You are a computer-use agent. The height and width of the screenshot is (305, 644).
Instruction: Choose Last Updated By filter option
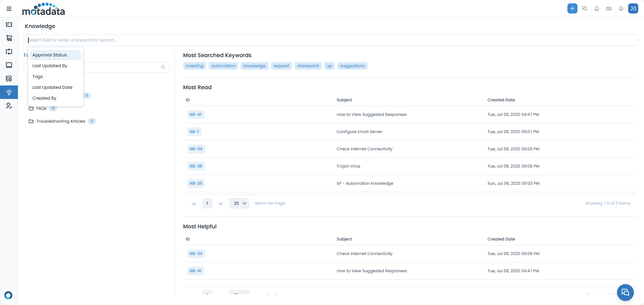point(50,66)
